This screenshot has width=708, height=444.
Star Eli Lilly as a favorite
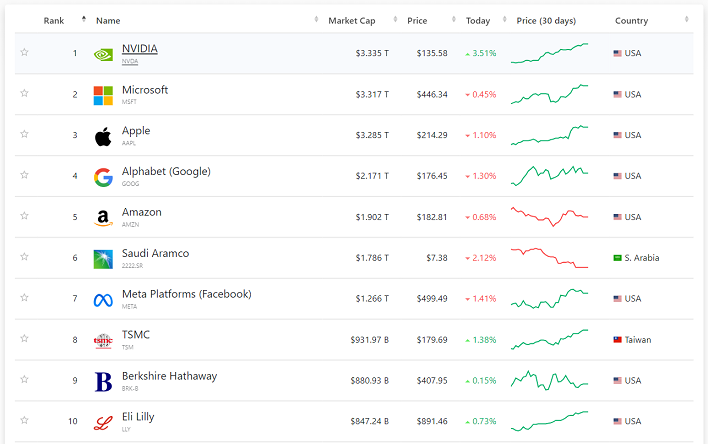(x=24, y=421)
